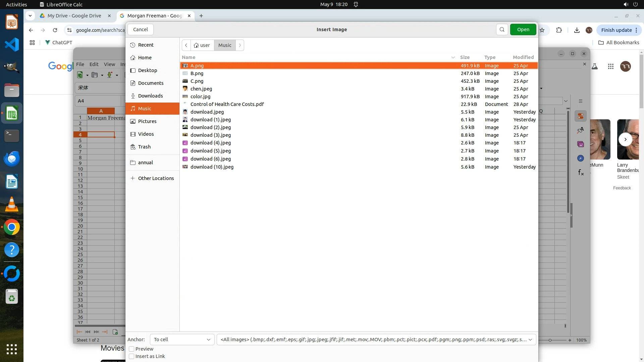Expand the Anchor To cell dropdown
Image resolution: width=644 pixels, height=362 pixels.
pos(182,340)
